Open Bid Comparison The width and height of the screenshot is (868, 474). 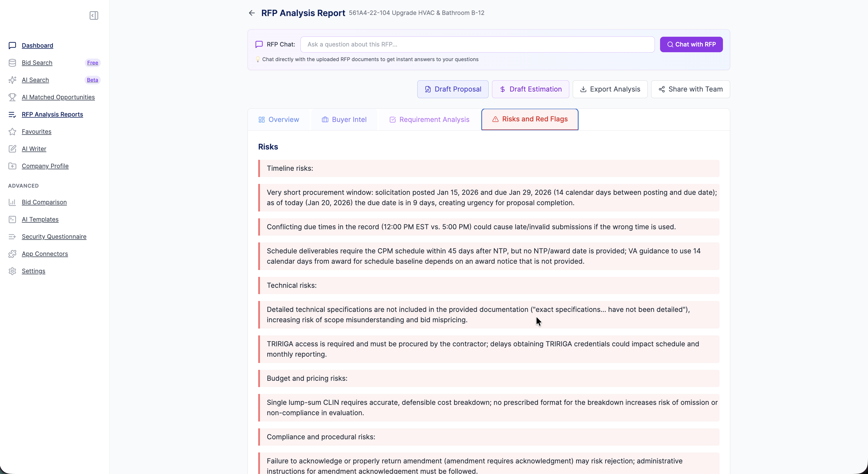[44, 202]
